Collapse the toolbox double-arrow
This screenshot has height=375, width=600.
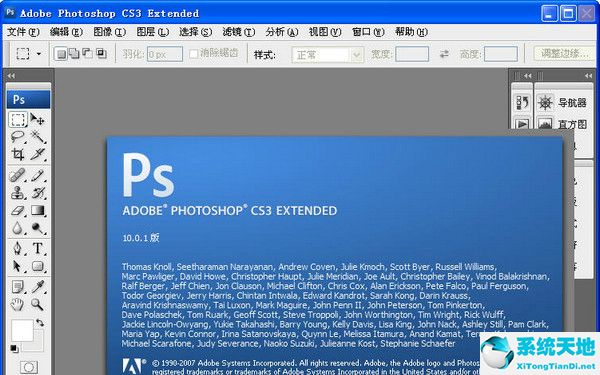pyautogui.click(x=11, y=76)
